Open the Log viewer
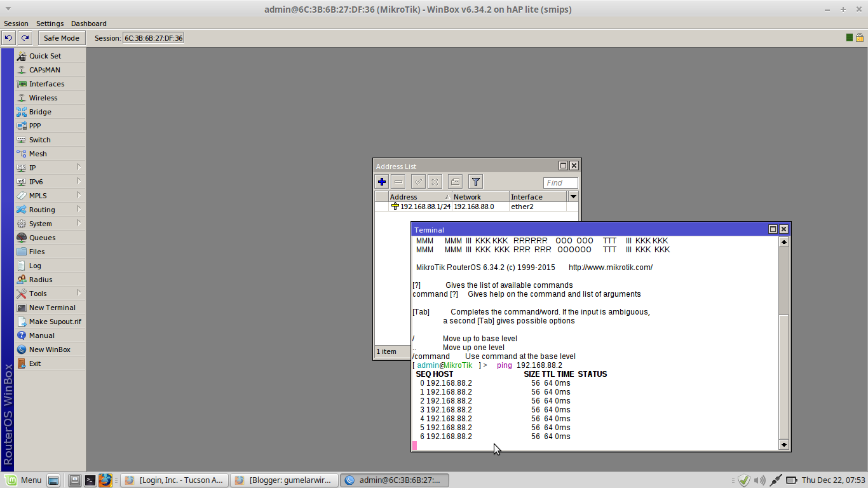868x488 pixels. [x=50, y=266]
